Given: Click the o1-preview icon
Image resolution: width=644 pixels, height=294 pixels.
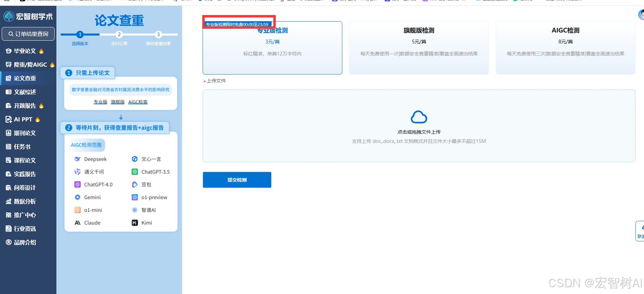Looking at the screenshot, I should tap(135, 197).
